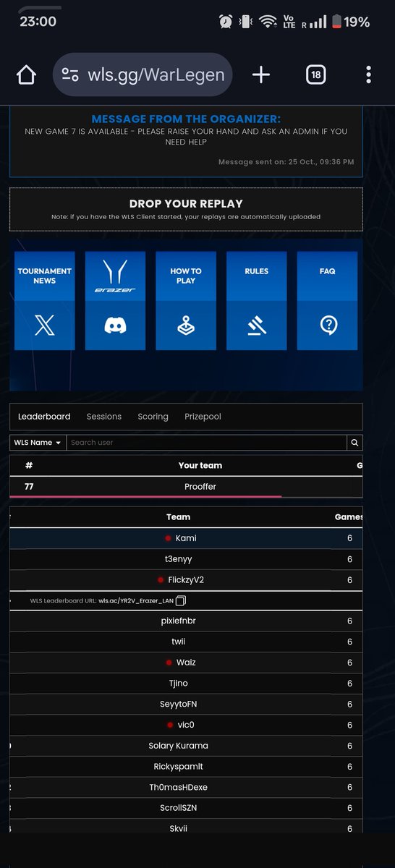Tap the 19% battery indicator
This screenshot has height=868, width=395.
click(x=351, y=22)
